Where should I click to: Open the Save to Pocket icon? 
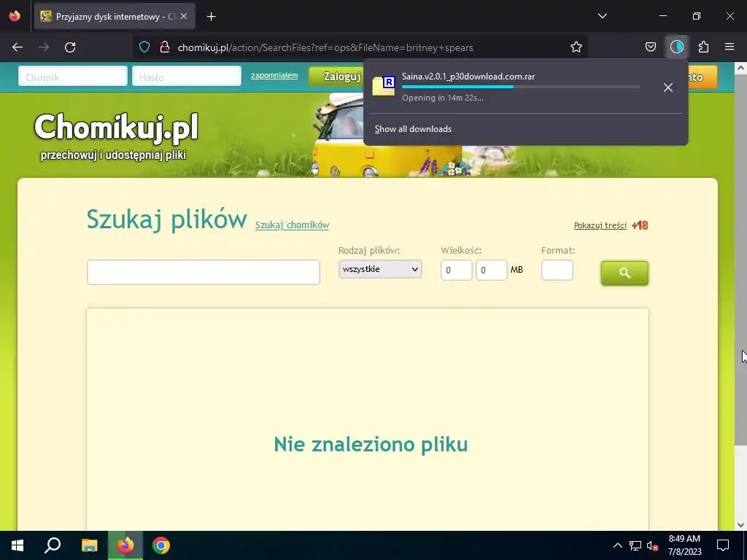pyautogui.click(x=650, y=47)
